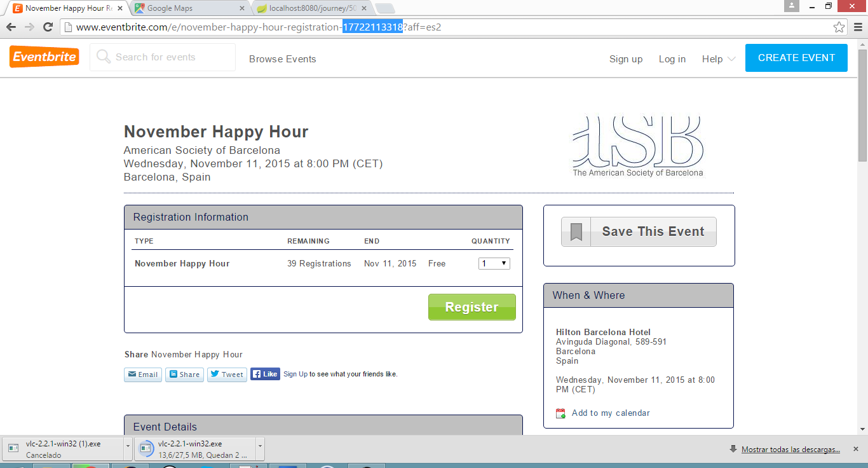Screen dimensions: 868x468
Task: Click the ASB American Society of Barcelona logo
Action: point(638,146)
